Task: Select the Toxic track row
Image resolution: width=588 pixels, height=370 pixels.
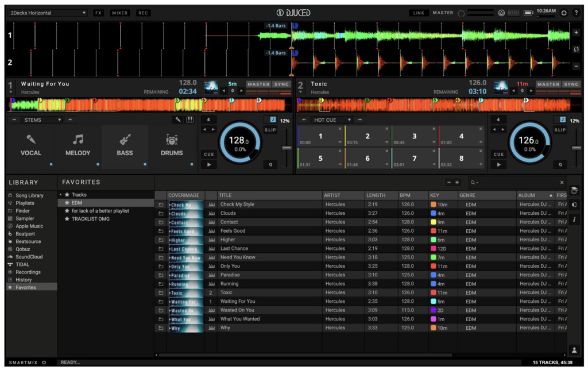Action: point(360,292)
